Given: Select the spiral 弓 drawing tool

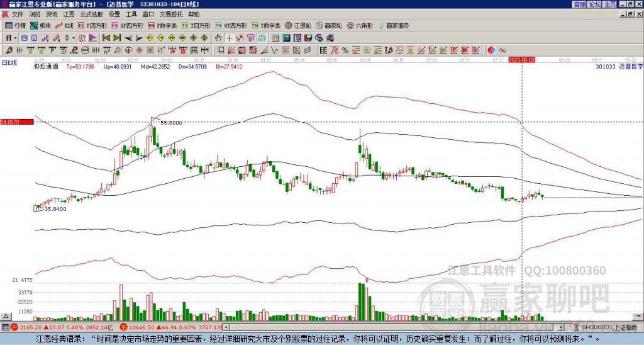Looking at the screenshot, I should pyautogui.click(x=64, y=50).
